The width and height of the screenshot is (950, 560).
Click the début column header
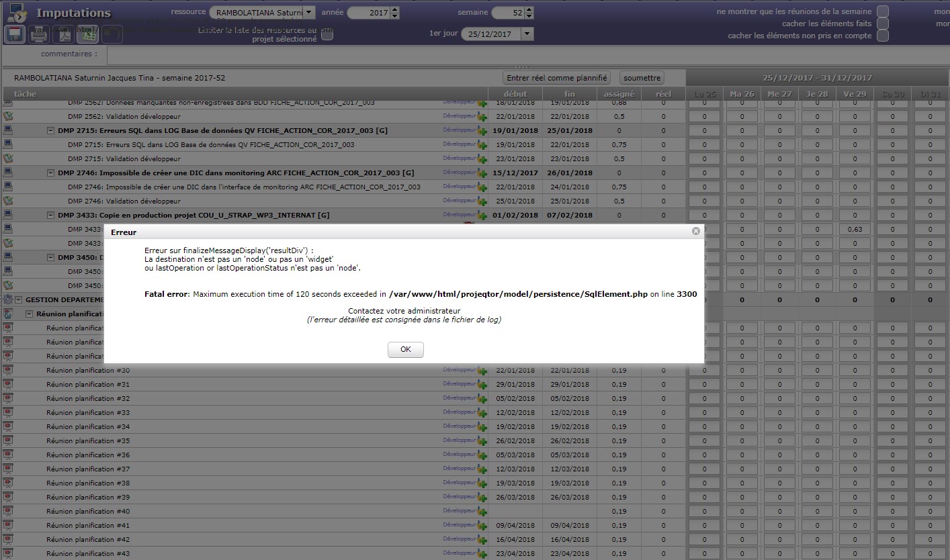coord(516,94)
